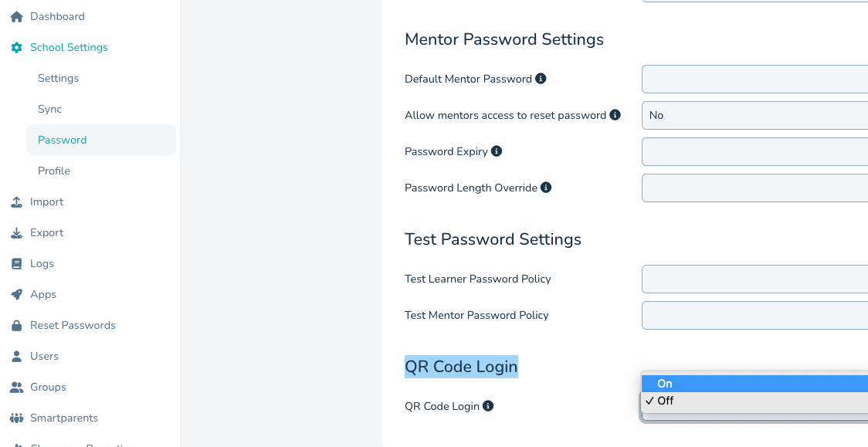Screen dimensions: 868x447
Task: Go to the Profile submenu item
Action: (x=54, y=171)
